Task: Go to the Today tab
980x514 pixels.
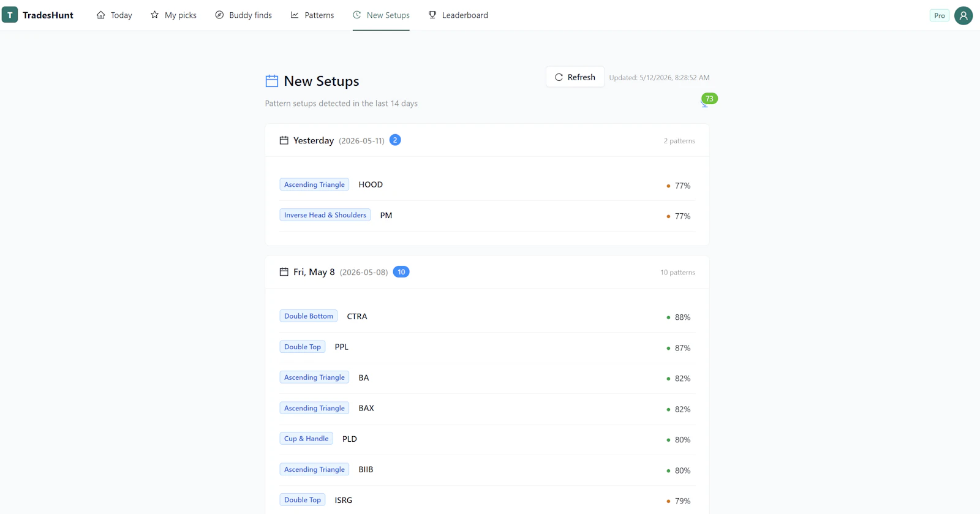Action: pos(114,15)
